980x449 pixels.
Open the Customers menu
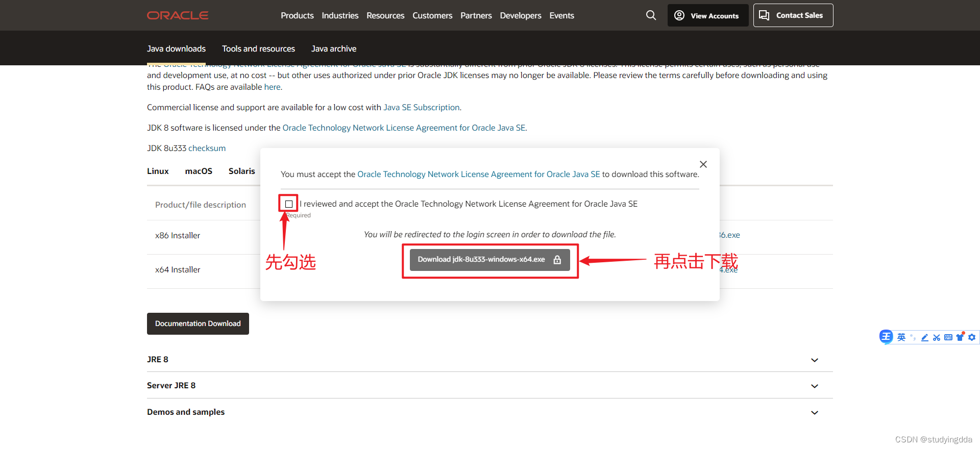pyautogui.click(x=432, y=15)
